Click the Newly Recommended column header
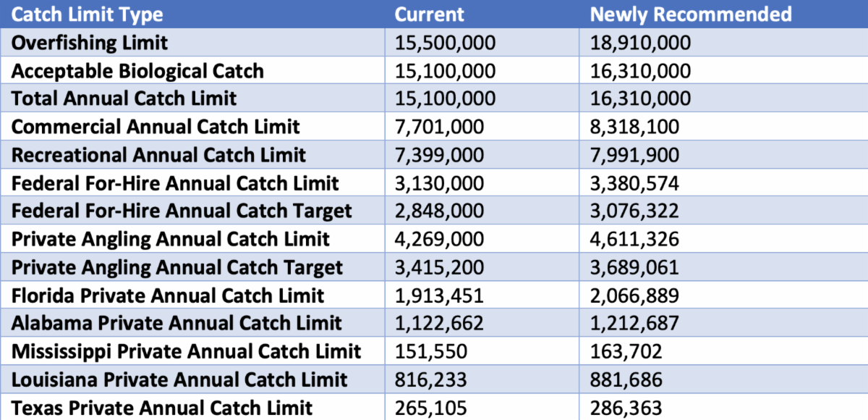The image size is (868, 420). (691, 14)
